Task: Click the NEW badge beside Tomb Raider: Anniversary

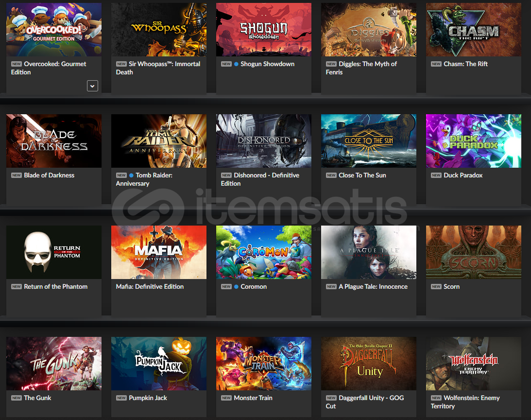Action: tap(121, 175)
